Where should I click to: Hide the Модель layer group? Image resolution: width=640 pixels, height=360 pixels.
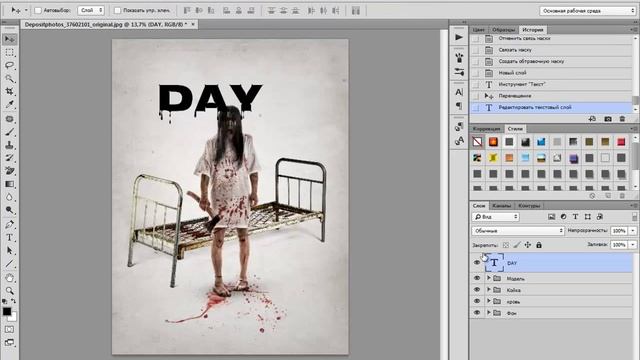tap(476, 278)
